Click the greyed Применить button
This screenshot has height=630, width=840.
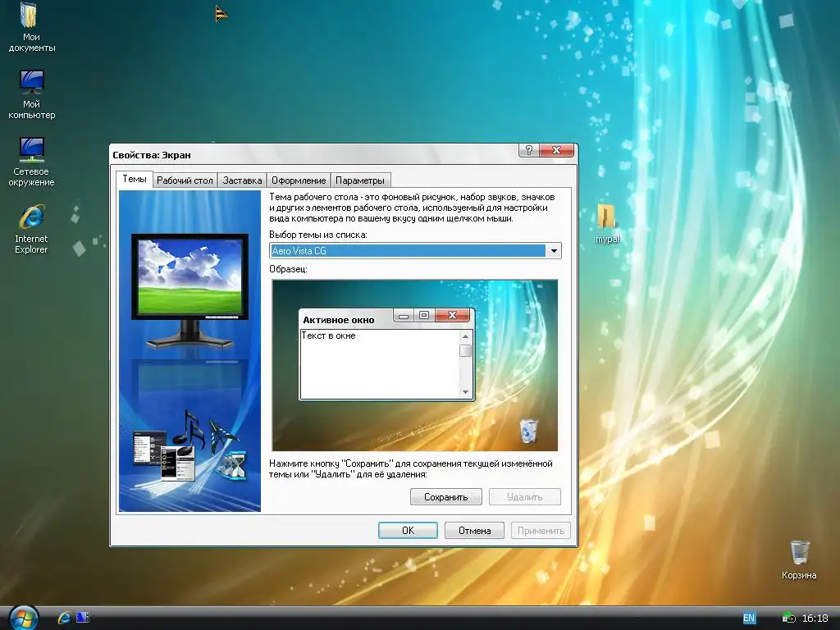[x=541, y=531]
